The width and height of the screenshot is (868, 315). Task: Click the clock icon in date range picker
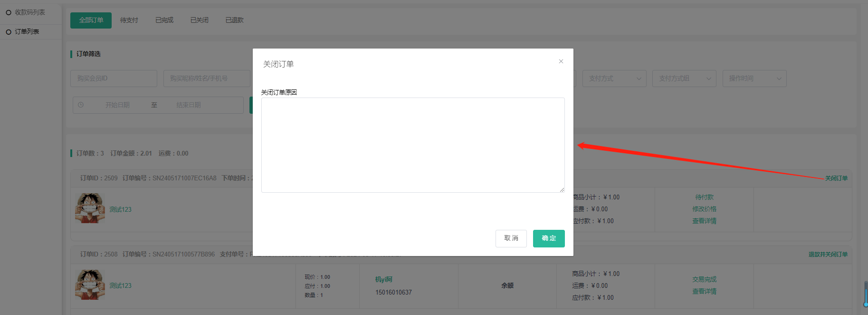click(x=81, y=105)
